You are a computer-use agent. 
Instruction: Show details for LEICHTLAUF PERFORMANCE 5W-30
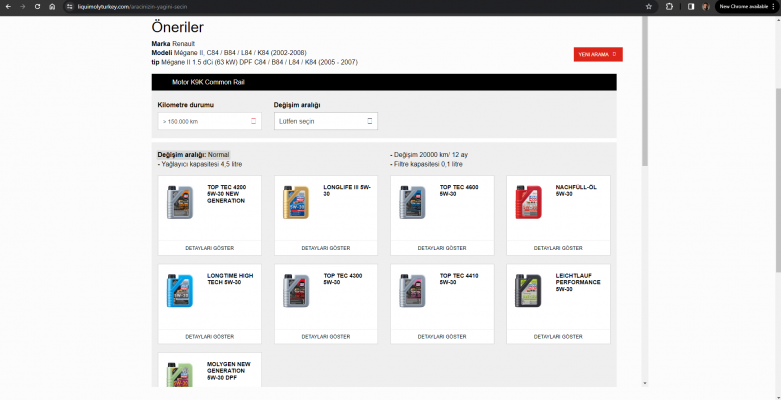558,337
